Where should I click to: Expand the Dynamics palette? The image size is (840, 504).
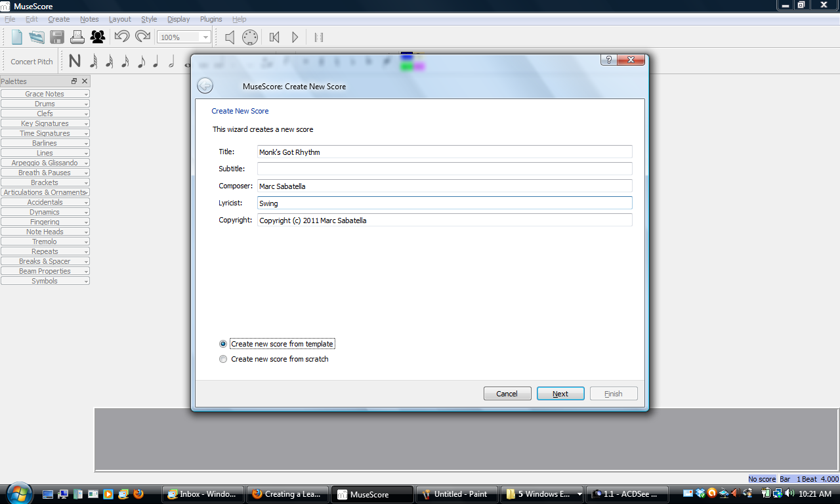(x=45, y=212)
